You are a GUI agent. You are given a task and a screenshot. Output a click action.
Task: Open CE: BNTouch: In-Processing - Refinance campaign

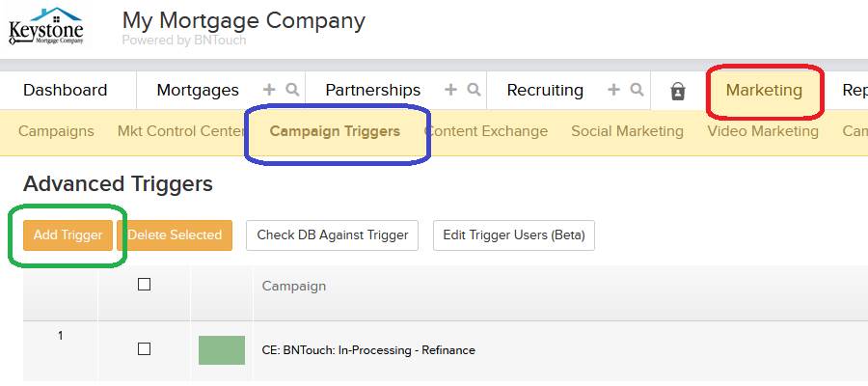click(368, 350)
